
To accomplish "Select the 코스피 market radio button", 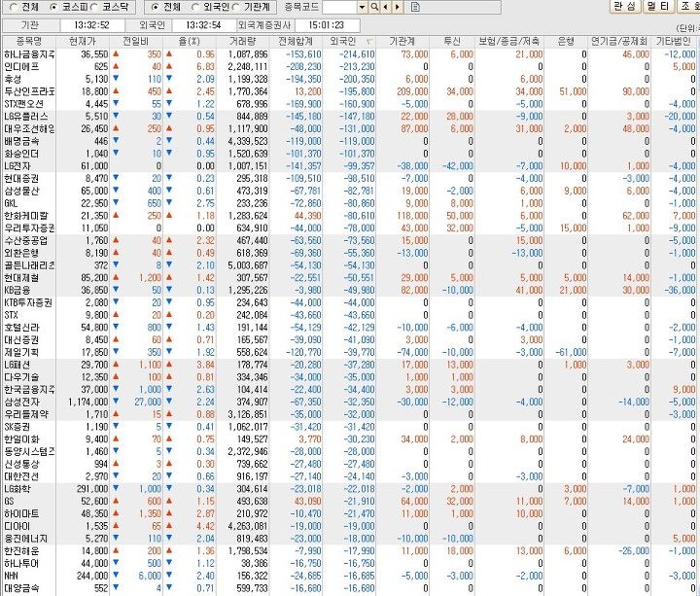I will [x=54, y=7].
